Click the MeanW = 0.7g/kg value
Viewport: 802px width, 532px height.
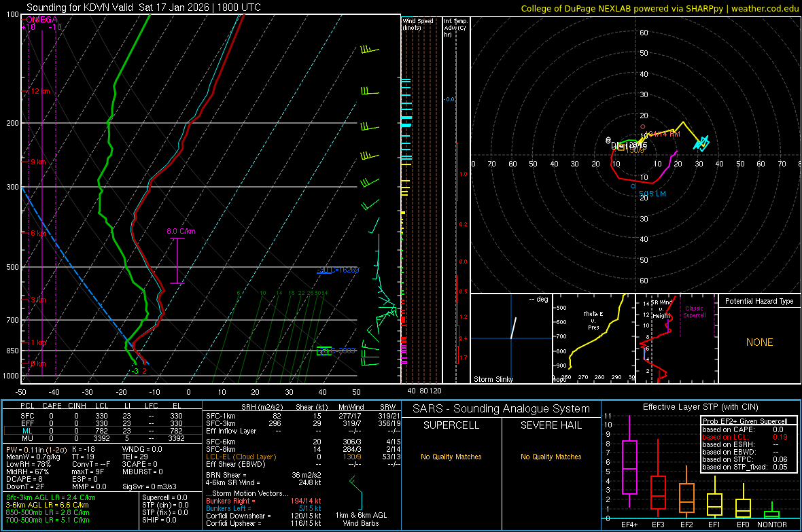pyautogui.click(x=33, y=457)
